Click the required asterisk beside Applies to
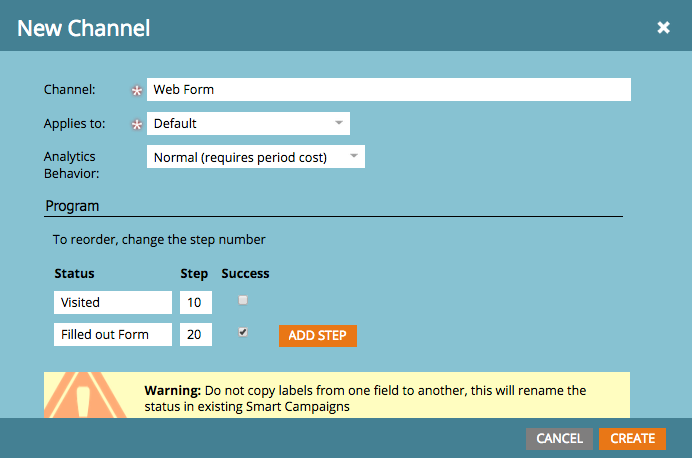Screen dimensions: 692x458 point(137,124)
